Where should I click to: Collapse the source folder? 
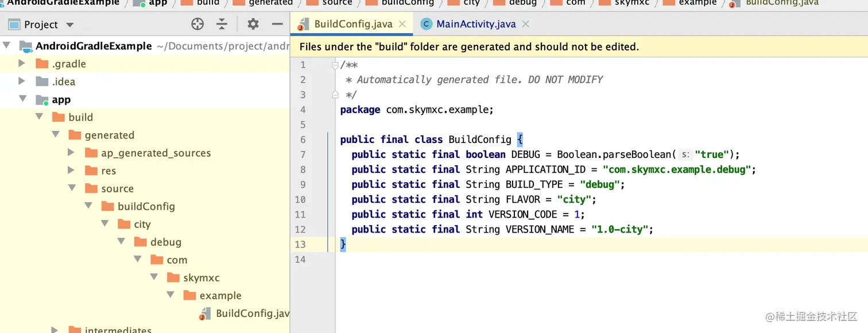click(x=72, y=188)
